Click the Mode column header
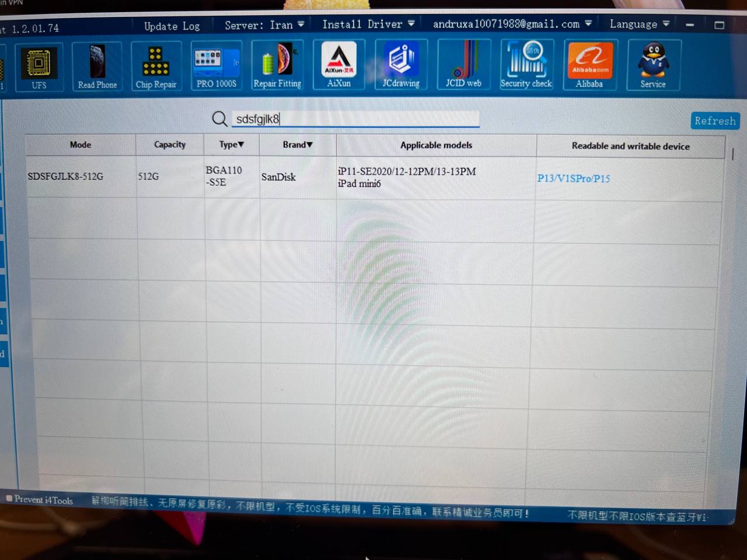This screenshot has height=560, width=747. point(81,145)
